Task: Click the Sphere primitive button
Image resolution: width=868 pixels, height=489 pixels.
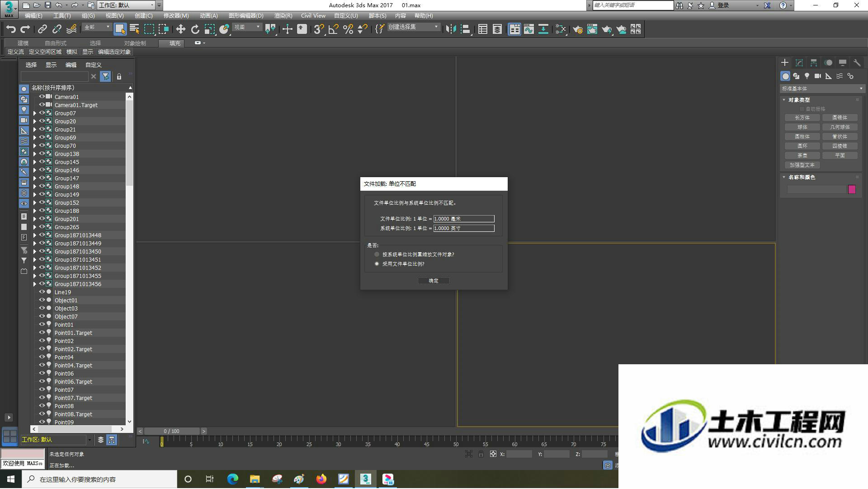Action: coord(802,127)
